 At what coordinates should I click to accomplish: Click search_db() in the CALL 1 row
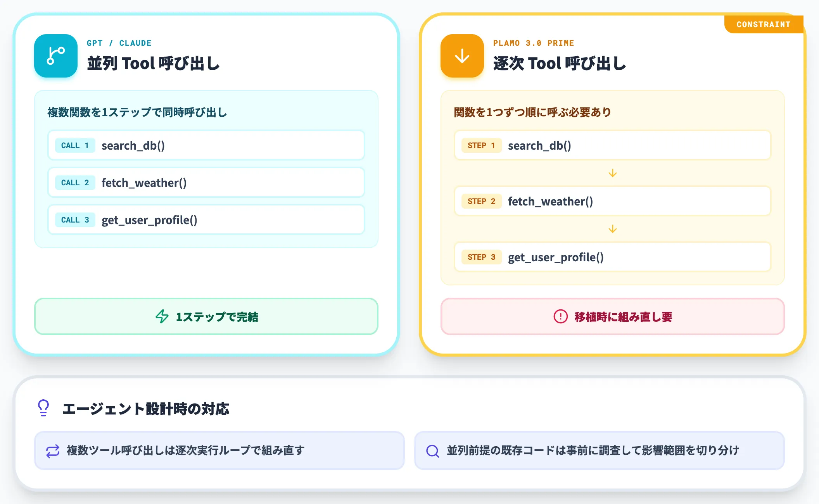(x=133, y=146)
